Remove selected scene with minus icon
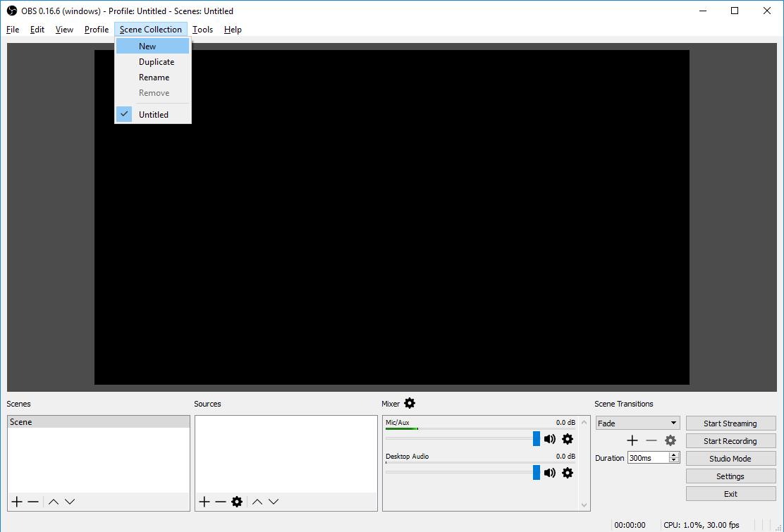 [x=33, y=502]
